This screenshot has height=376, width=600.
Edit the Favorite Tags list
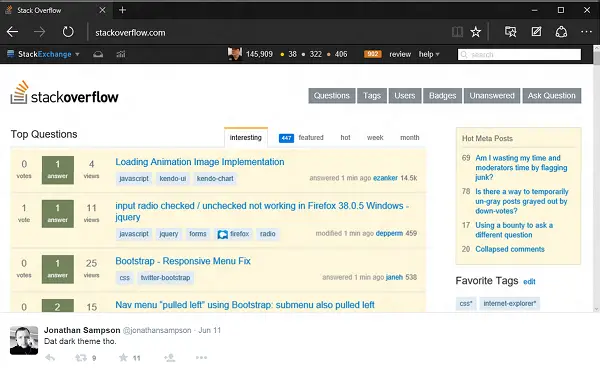[529, 282]
